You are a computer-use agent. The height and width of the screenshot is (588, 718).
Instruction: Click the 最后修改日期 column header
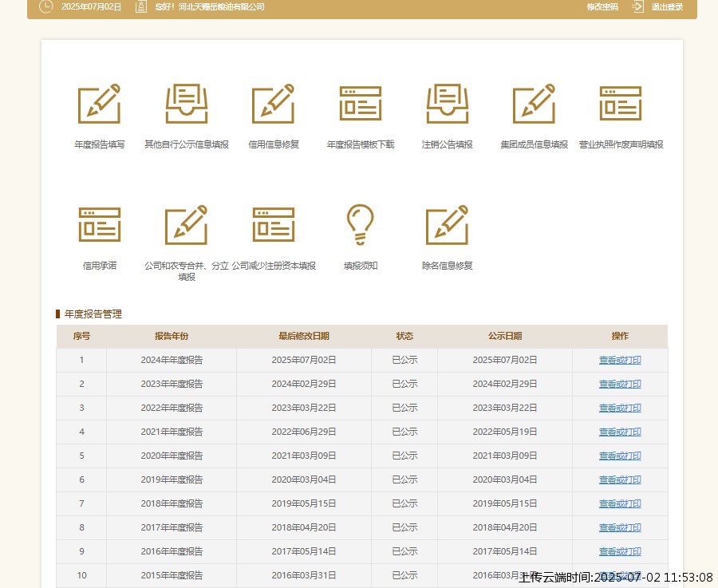pyautogui.click(x=304, y=336)
